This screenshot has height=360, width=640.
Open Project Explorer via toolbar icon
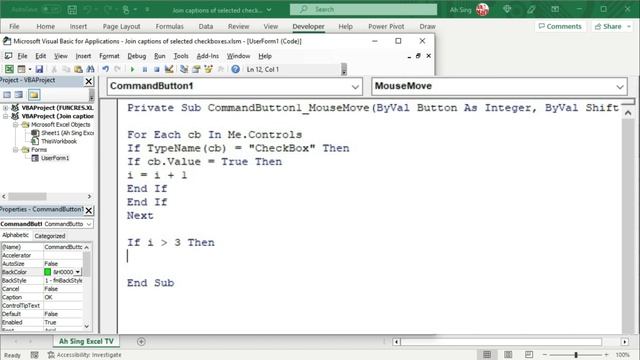[x=184, y=69]
